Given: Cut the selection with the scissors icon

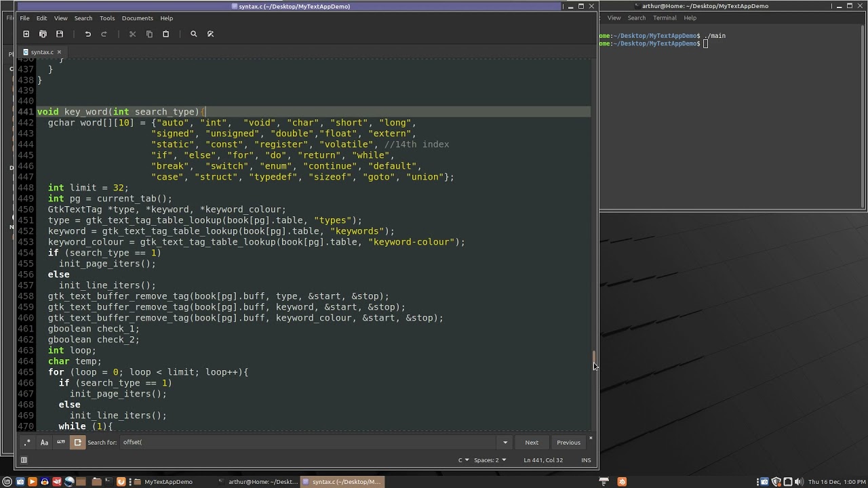Looking at the screenshot, I should pyautogui.click(x=132, y=34).
